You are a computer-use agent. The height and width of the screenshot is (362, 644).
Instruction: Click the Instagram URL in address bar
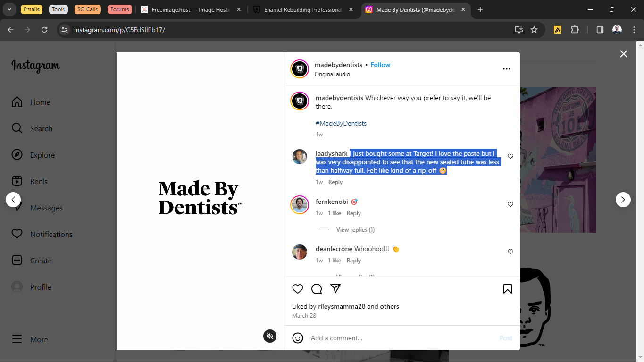[119, 30]
